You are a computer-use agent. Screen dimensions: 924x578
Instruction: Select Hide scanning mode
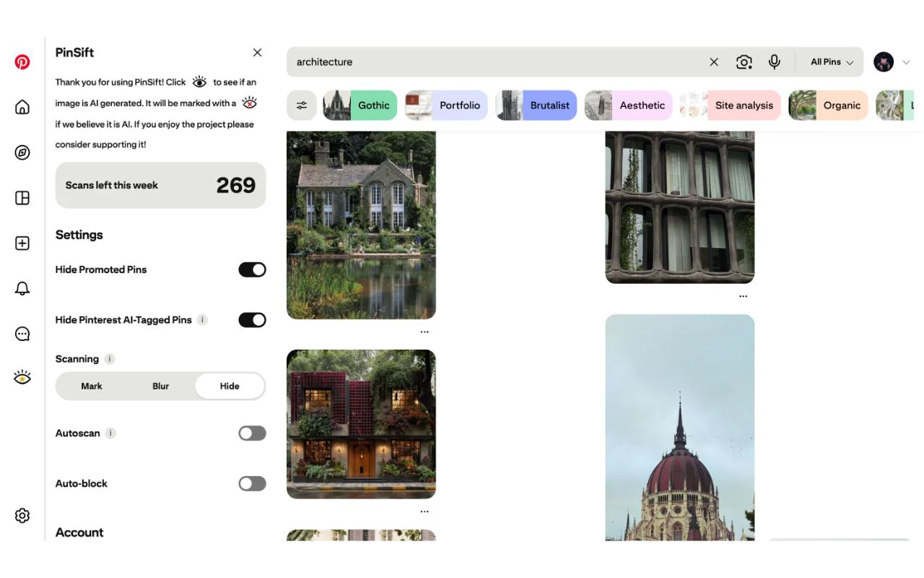pyautogui.click(x=230, y=386)
